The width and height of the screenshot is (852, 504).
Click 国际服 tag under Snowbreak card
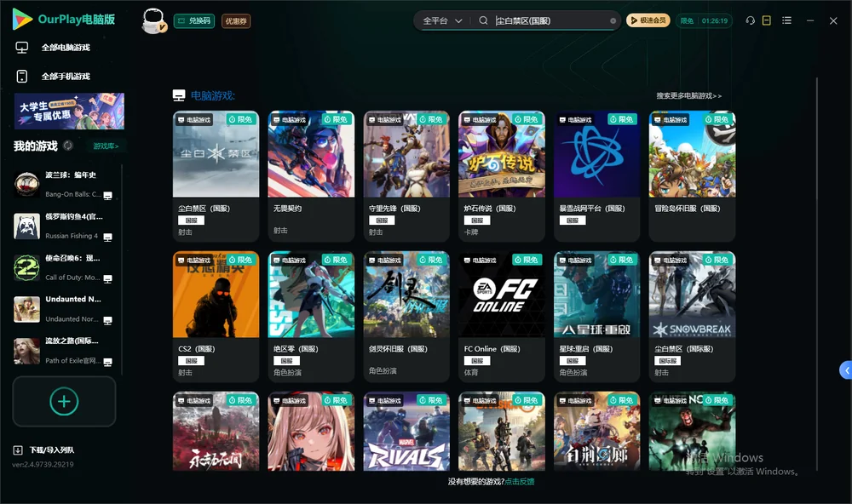(x=667, y=361)
